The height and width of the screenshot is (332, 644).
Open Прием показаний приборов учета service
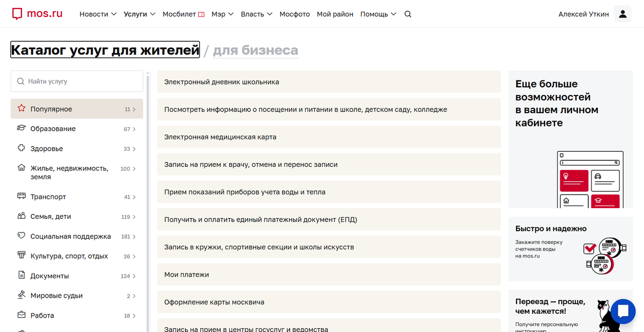pyautogui.click(x=329, y=192)
